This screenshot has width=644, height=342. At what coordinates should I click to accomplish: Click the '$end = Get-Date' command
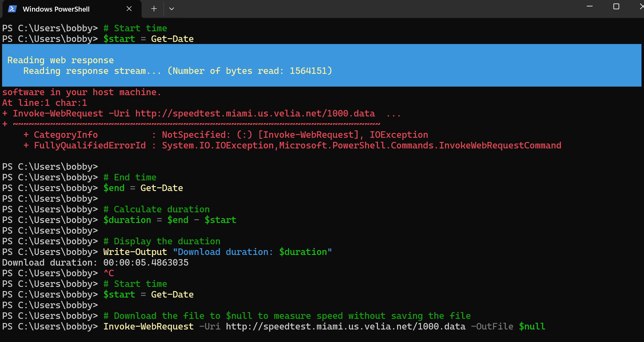(x=143, y=188)
